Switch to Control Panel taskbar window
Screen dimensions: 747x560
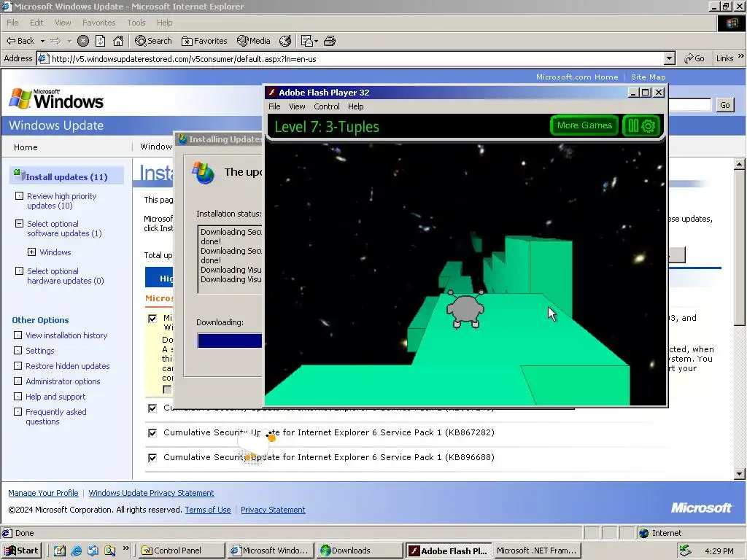click(x=182, y=551)
